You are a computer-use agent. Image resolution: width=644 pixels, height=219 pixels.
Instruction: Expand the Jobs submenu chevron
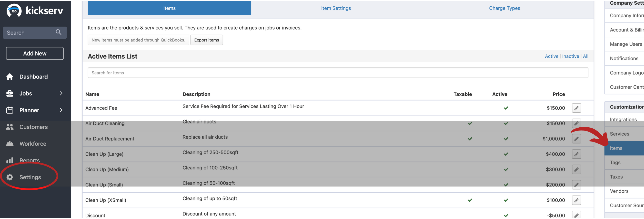click(x=61, y=93)
